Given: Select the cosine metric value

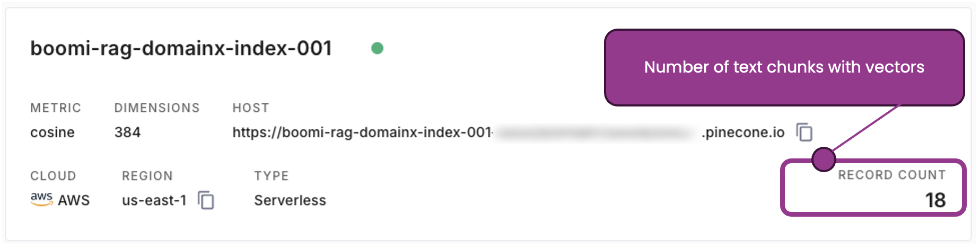Looking at the screenshot, I should (x=52, y=132).
